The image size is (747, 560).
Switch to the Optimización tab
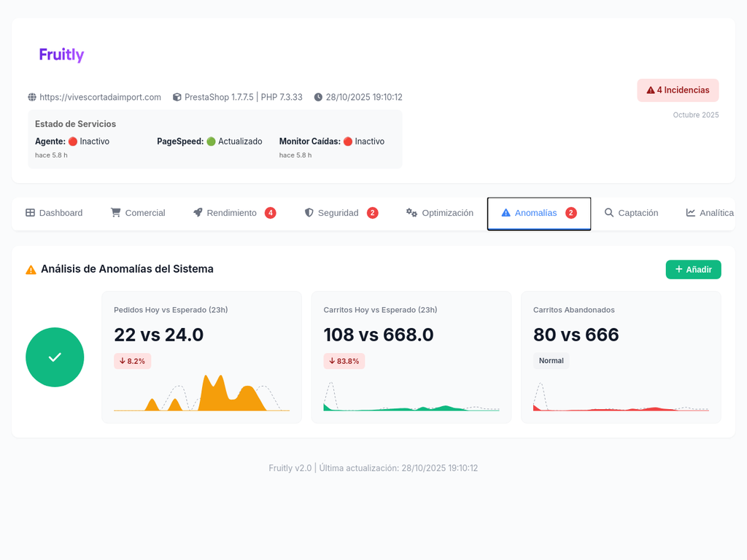pos(440,213)
